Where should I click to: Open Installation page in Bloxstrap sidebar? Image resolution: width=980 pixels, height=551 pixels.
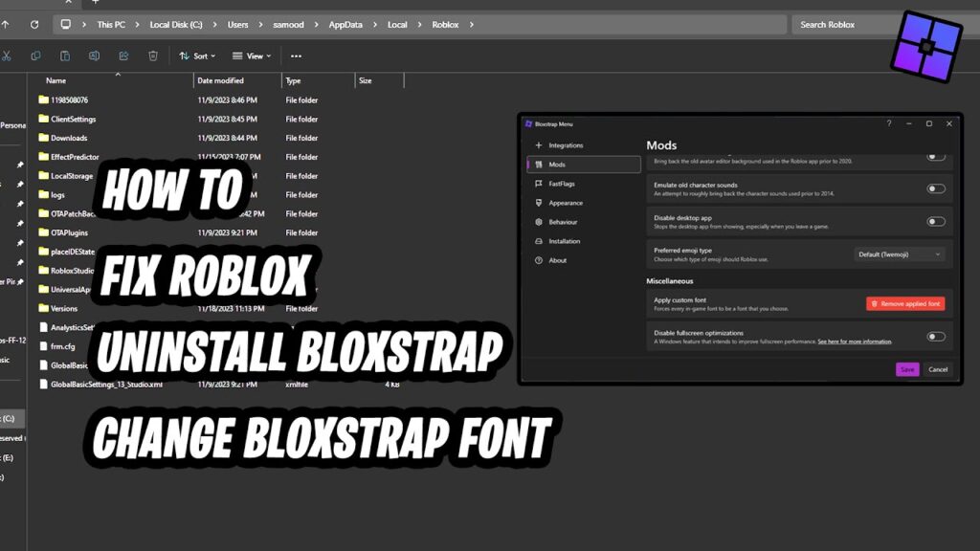(585, 241)
